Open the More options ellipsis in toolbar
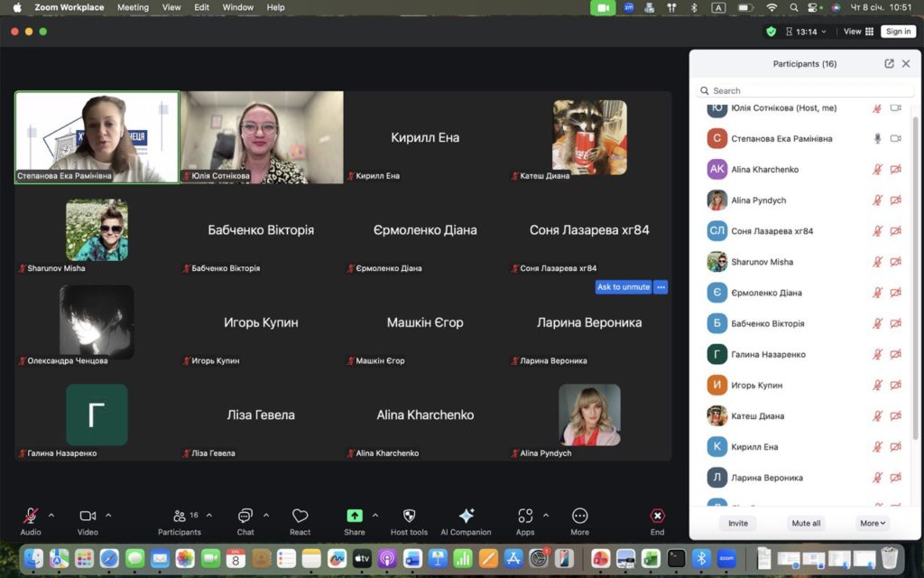 [579, 516]
